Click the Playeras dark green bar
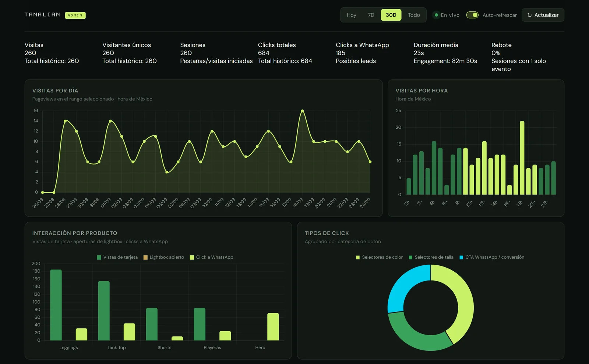This screenshot has width=589, height=364. coord(200,324)
